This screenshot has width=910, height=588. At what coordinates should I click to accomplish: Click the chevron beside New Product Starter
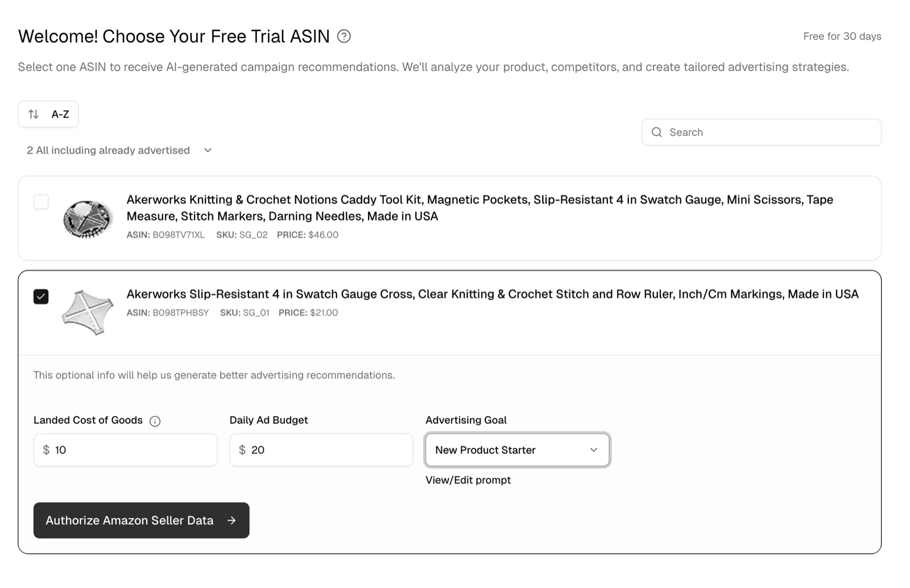click(x=593, y=450)
